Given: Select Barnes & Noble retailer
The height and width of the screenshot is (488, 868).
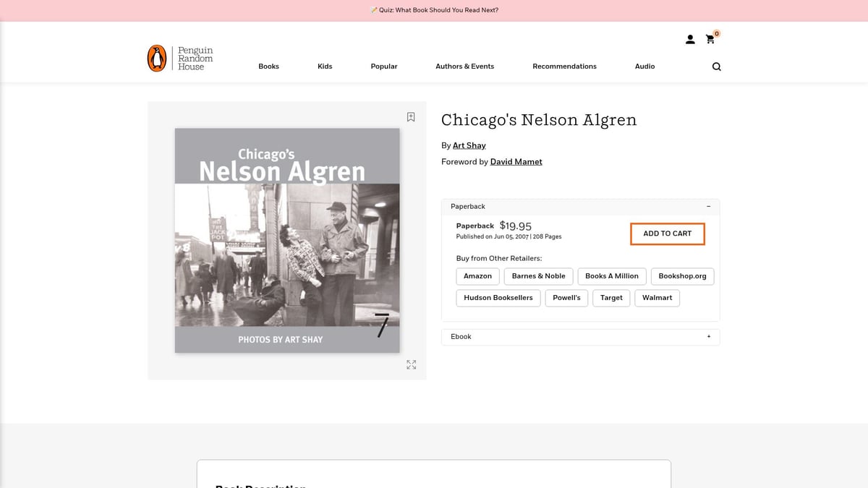Looking at the screenshot, I should pyautogui.click(x=539, y=276).
